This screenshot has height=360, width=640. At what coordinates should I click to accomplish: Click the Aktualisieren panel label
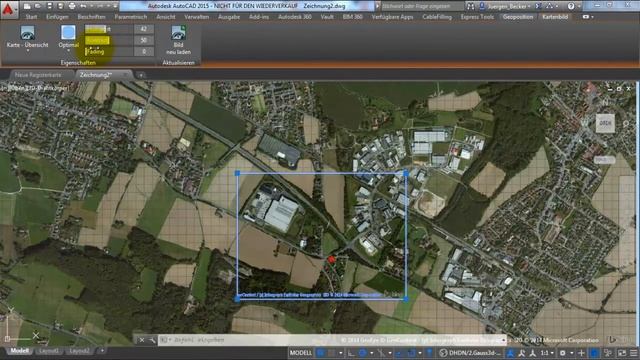(x=178, y=63)
